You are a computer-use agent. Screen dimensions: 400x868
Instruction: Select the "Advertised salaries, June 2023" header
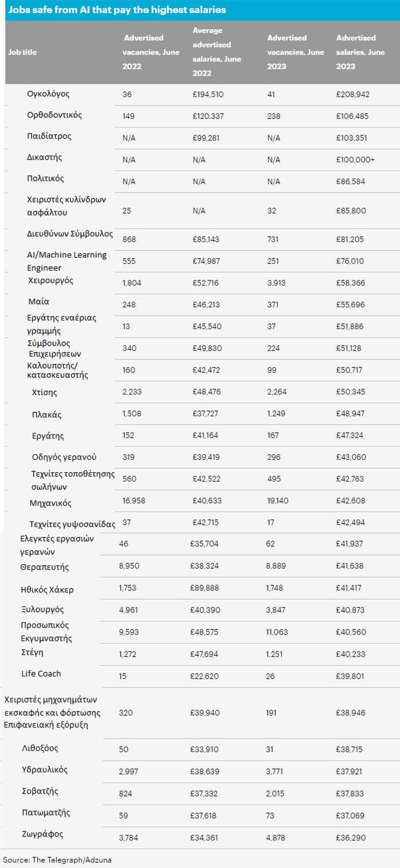point(360,52)
